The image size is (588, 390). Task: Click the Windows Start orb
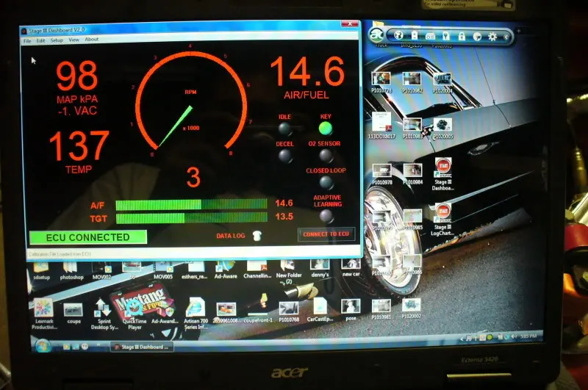[x=43, y=346]
